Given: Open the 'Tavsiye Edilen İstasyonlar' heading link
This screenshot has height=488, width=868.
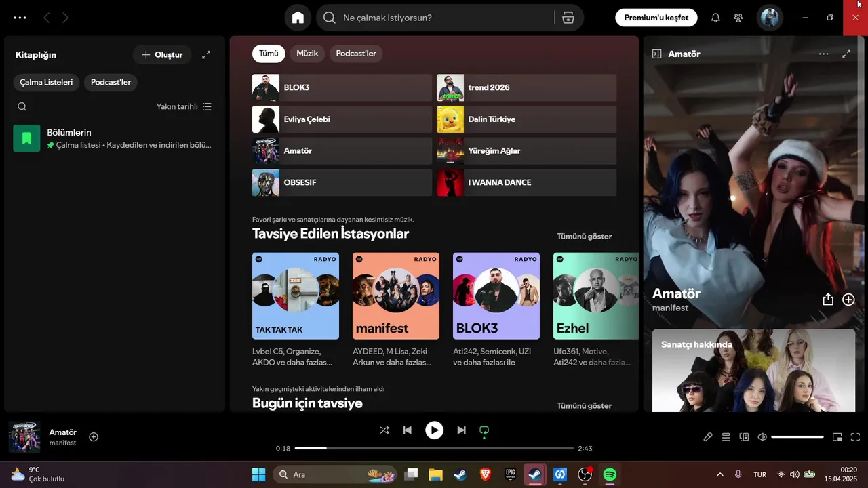Looking at the screenshot, I should pyautogui.click(x=330, y=234).
